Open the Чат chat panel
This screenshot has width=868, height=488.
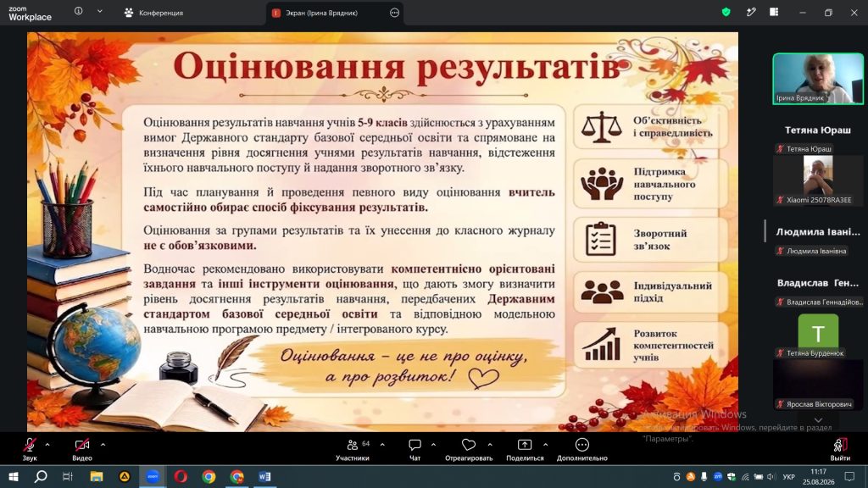click(415, 449)
